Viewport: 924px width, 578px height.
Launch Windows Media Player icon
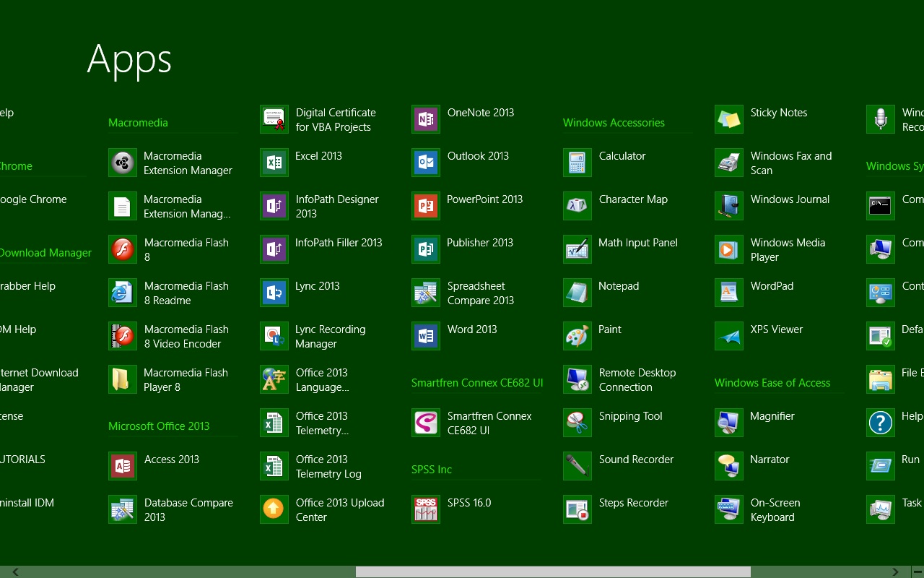729,249
